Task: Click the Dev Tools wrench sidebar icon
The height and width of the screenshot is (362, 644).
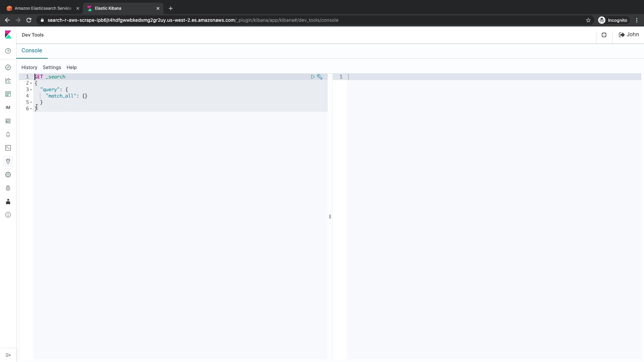Action: pyautogui.click(x=8, y=161)
